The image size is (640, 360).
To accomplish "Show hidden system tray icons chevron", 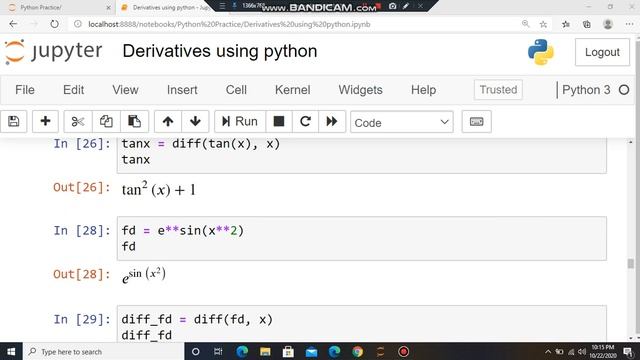I will 548,351.
